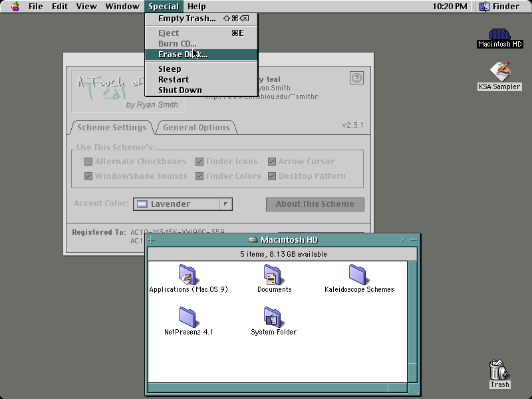
Task: Select the KSA Sampler desktop icon
Action: 499,71
